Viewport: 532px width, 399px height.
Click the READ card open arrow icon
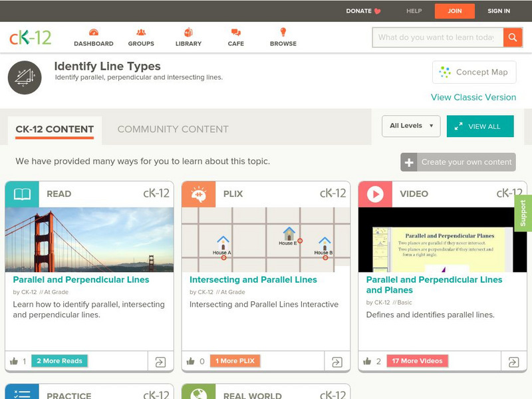pyautogui.click(x=160, y=362)
